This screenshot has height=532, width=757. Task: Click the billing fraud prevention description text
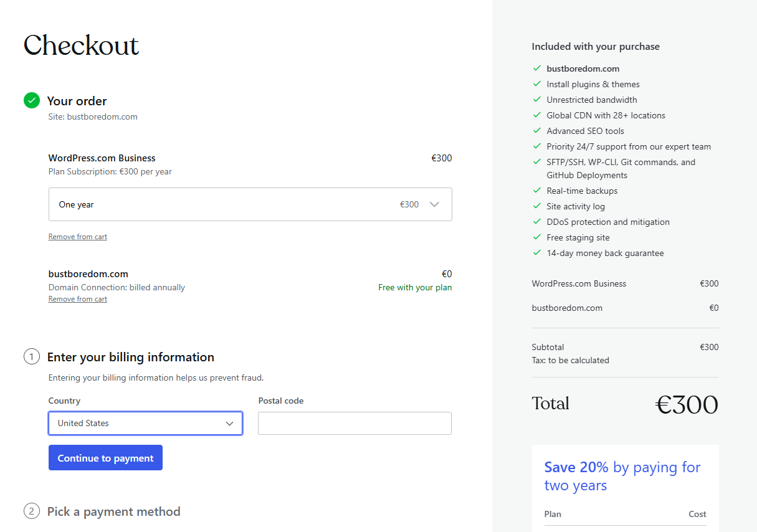point(156,378)
